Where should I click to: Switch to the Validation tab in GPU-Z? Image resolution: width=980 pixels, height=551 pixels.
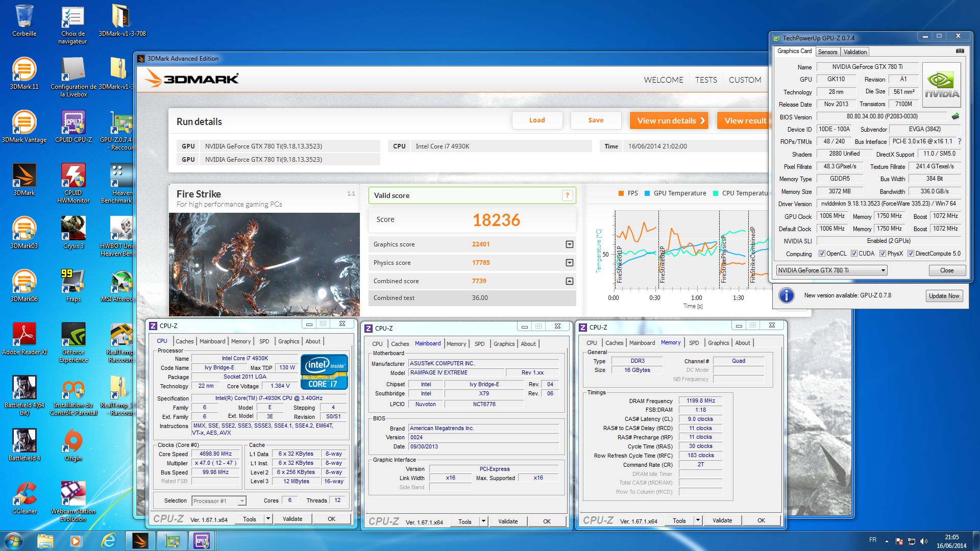point(855,52)
